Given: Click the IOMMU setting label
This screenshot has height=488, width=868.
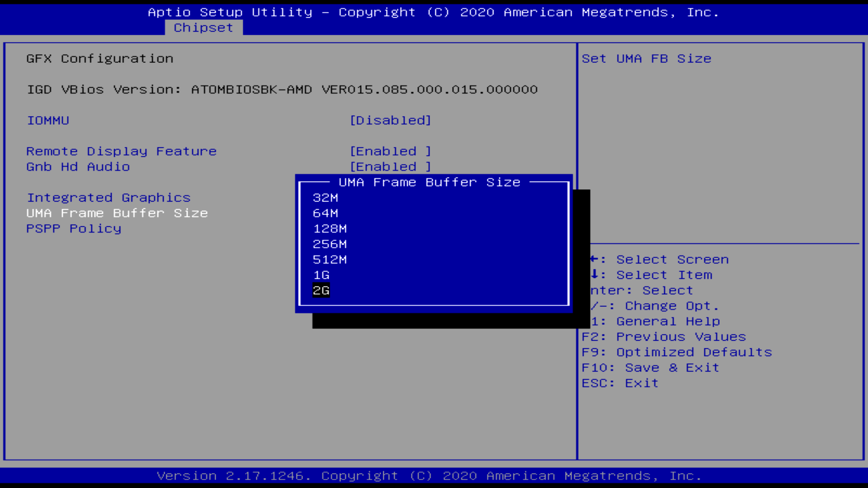Looking at the screenshot, I should (x=48, y=121).
